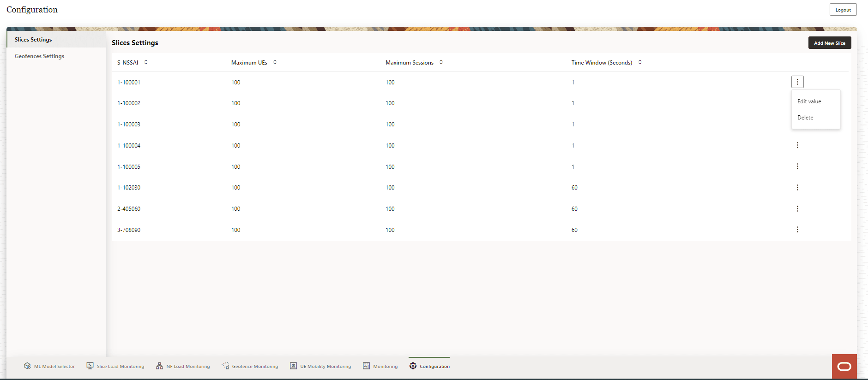The image size is (868, 380).
Task: Click Maximum UEs value for 2-405060
Action: (x=236, y=209)
